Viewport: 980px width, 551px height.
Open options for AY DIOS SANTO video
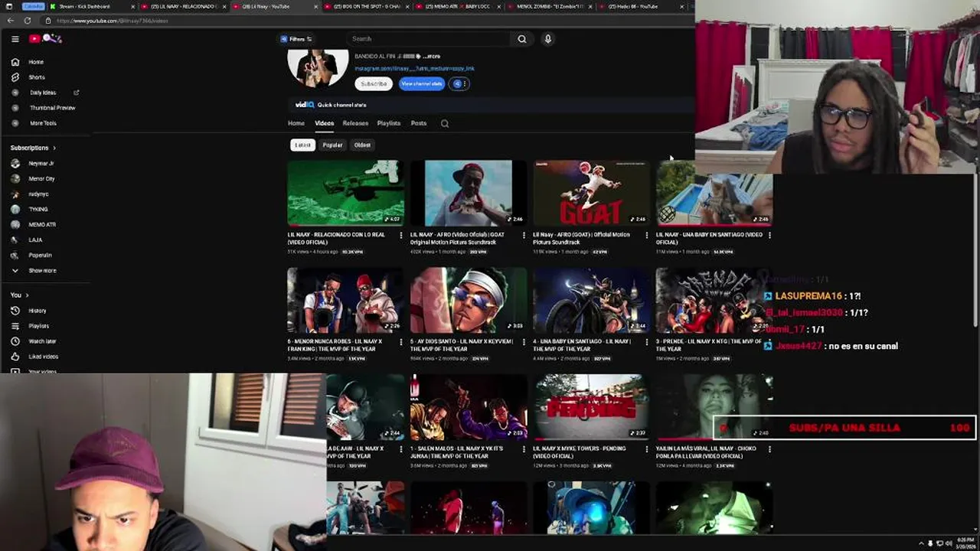(x=524, y=341)
